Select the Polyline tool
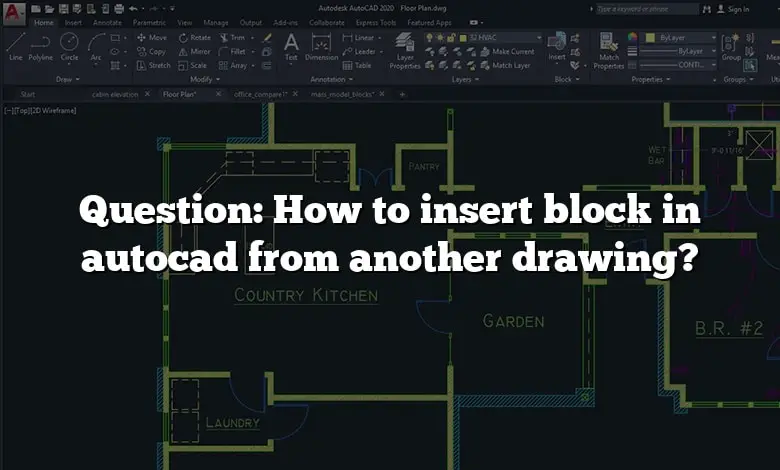 [40, 47]
